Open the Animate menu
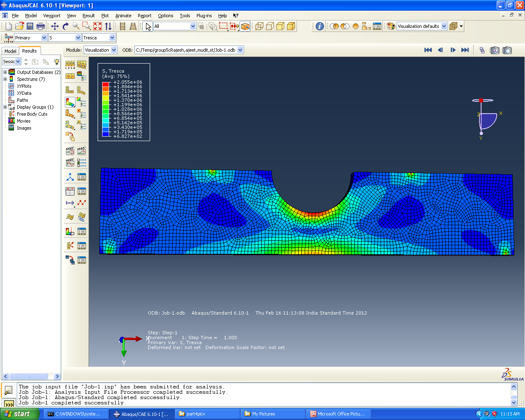Screen dimensions: 525x420 click(123, 16)
